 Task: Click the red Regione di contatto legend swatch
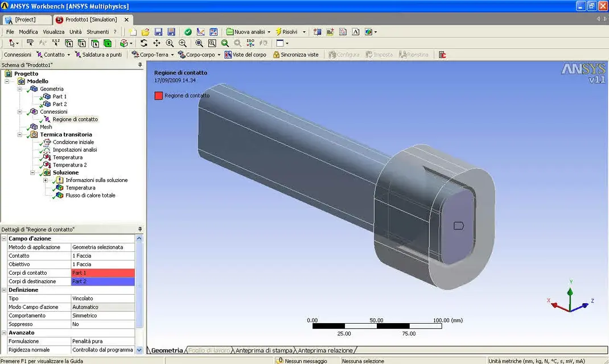[x=158, y=96]
